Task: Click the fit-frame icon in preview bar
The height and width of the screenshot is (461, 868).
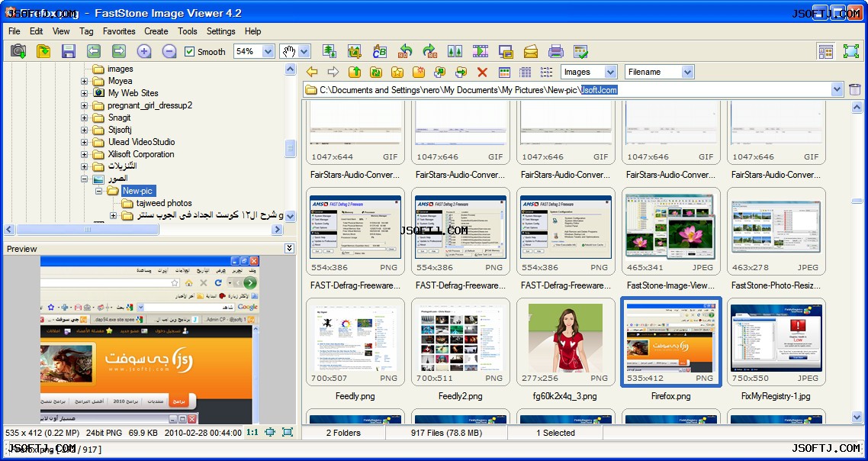Action: point(288,432)
